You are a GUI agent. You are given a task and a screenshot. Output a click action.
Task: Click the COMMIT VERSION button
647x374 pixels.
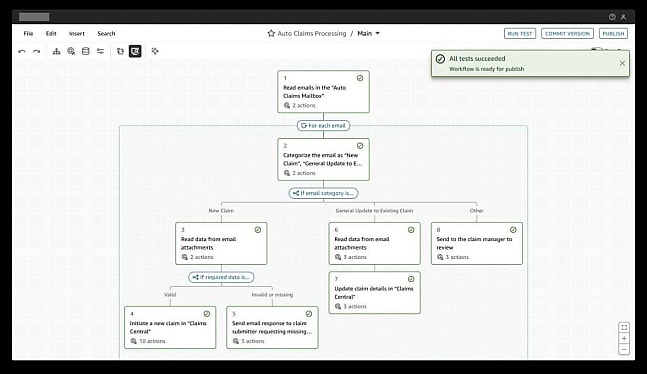click(x=567, y=33)
